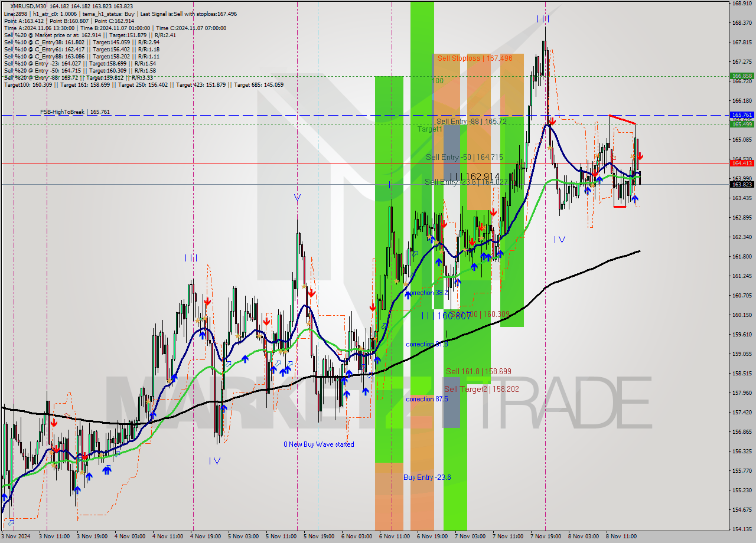756x543 pixels.
Task: Click the '8 Nov 11:00' time axis label
Action: [x=621, y=537]
